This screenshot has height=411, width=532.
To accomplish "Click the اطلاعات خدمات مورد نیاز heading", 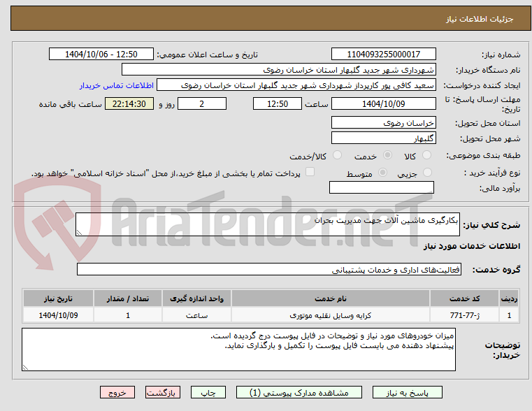I will 472,246.
